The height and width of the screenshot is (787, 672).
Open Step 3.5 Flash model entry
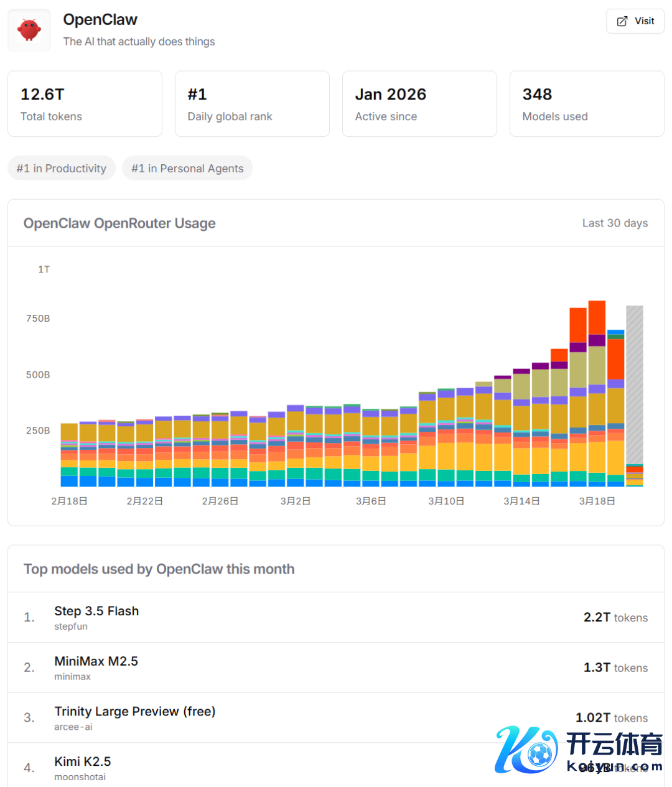[96, 611]
